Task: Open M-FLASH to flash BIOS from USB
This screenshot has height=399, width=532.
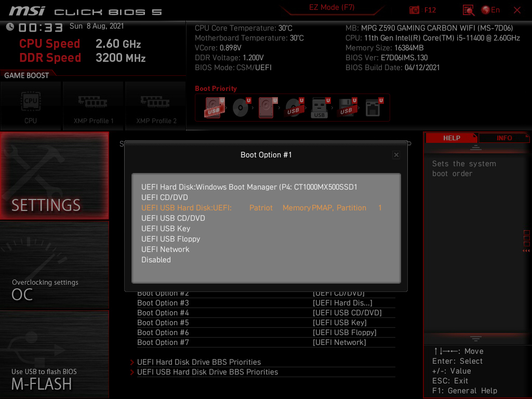Action: (55, 354)
